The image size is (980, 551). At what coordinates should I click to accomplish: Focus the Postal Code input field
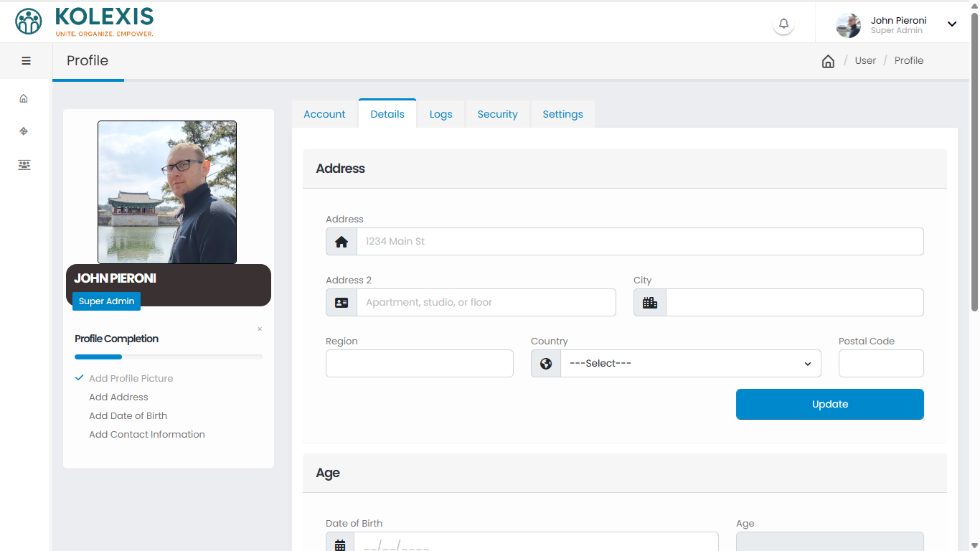click(x=881, y=364)
